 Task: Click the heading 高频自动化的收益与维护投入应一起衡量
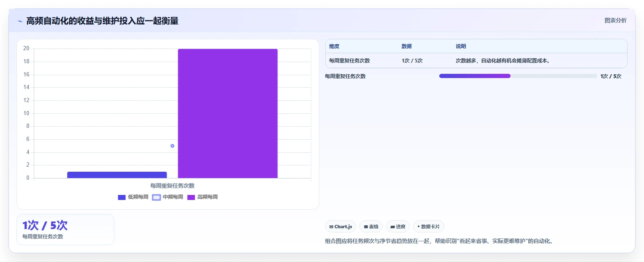pos(102,21)
